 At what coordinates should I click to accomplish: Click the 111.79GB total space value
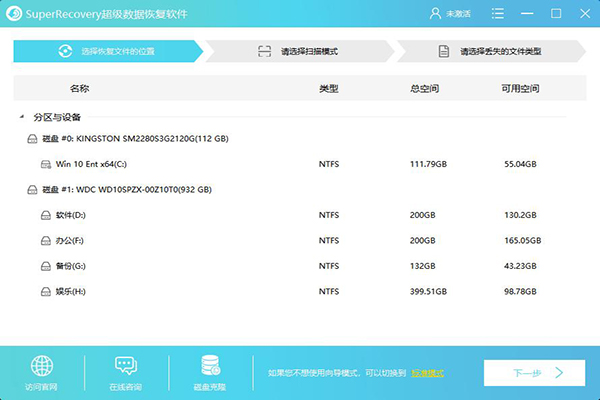pyautogui.click(x=428, y=164)
